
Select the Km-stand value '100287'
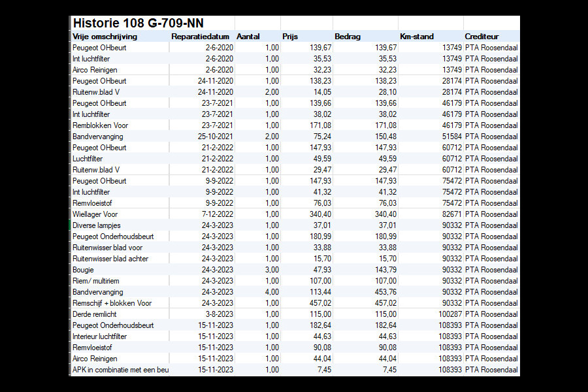[450, 314]
